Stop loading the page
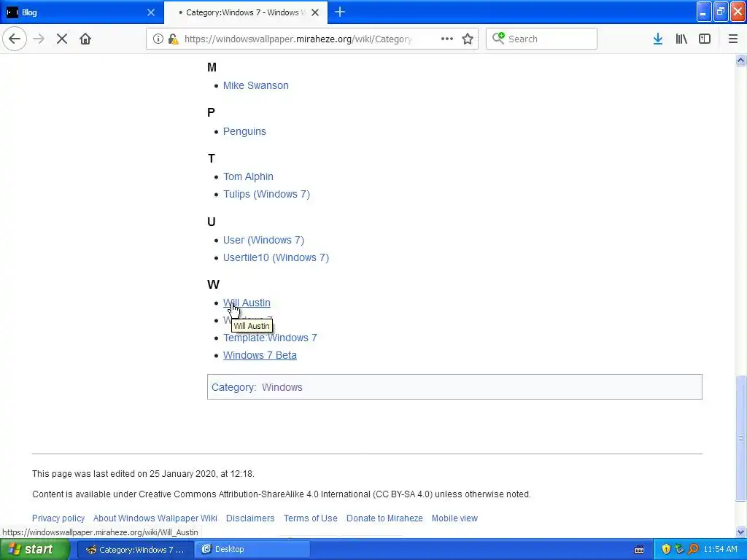 point(62,39)
